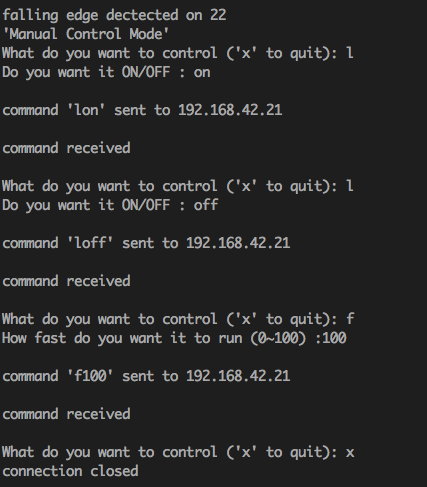Click the 'on' answer after ON/OFF prompt
This screenshot has width=427, height=487.
[202, 72]
